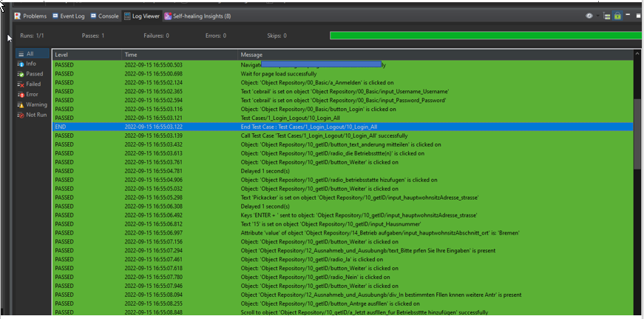Select row setting text on input_Username_Username
This screenshot has width=644, height=319.
pyautogui.click(x=343, y=92)
